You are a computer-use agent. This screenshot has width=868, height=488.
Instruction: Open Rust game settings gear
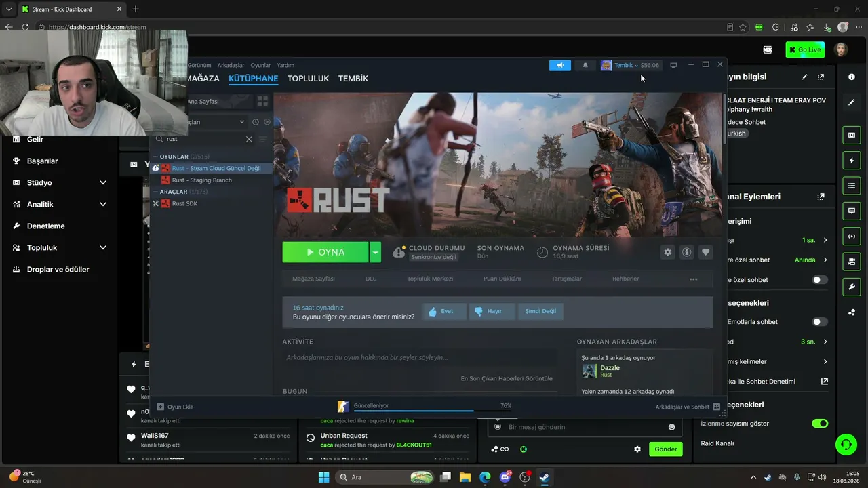(x=668, y=252)
